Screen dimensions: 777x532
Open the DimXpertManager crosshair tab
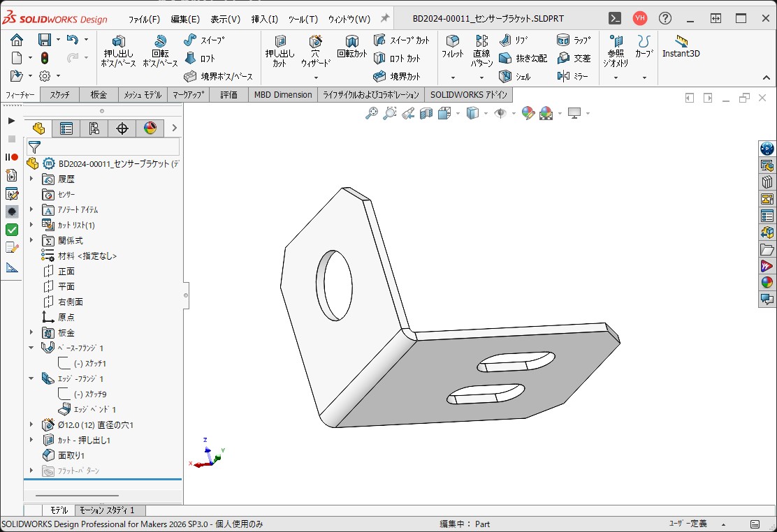[x=122, y=128]
